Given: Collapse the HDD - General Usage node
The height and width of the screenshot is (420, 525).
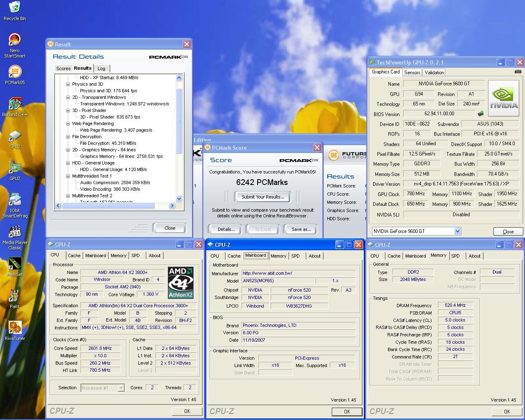Looking at the screenshot, I should click(x=68, y=163).
